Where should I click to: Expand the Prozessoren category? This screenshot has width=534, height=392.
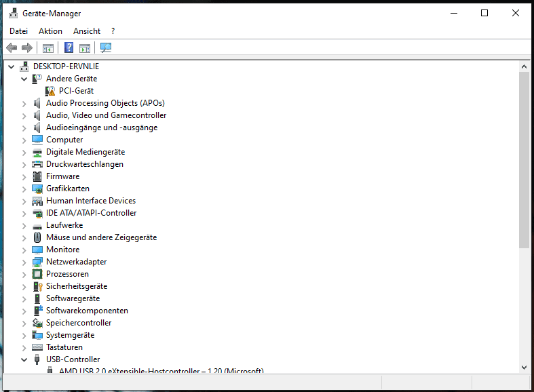click(x=24, y=274)
